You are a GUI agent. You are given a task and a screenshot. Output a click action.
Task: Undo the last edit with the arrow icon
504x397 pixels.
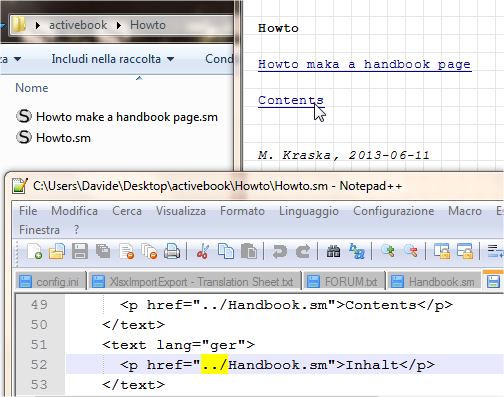point(279,251)
